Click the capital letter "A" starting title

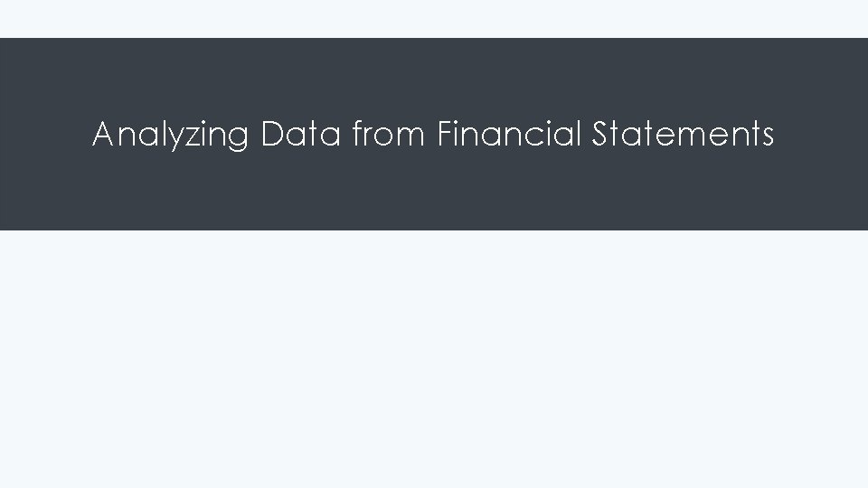[103, 135]
